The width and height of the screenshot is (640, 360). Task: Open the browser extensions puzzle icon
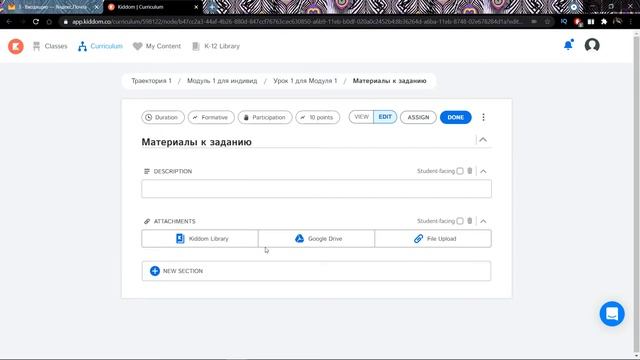point(604,22)
